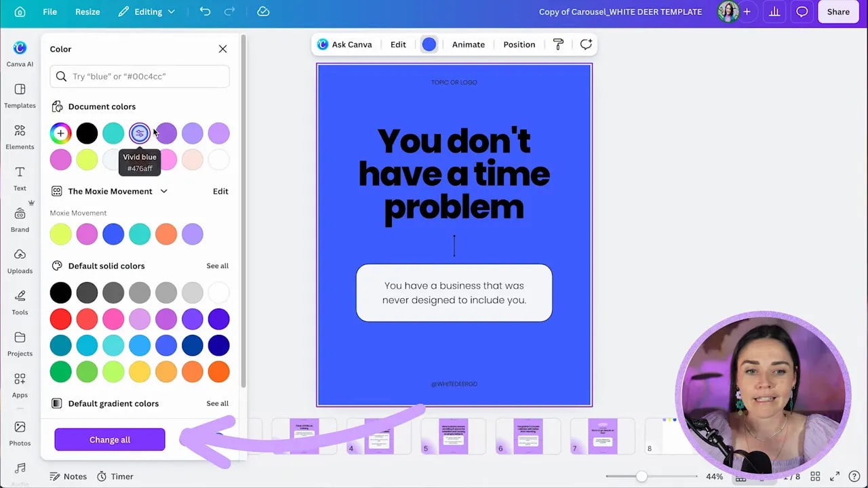
Task: Go to Canva home
Action: point(20,12)
